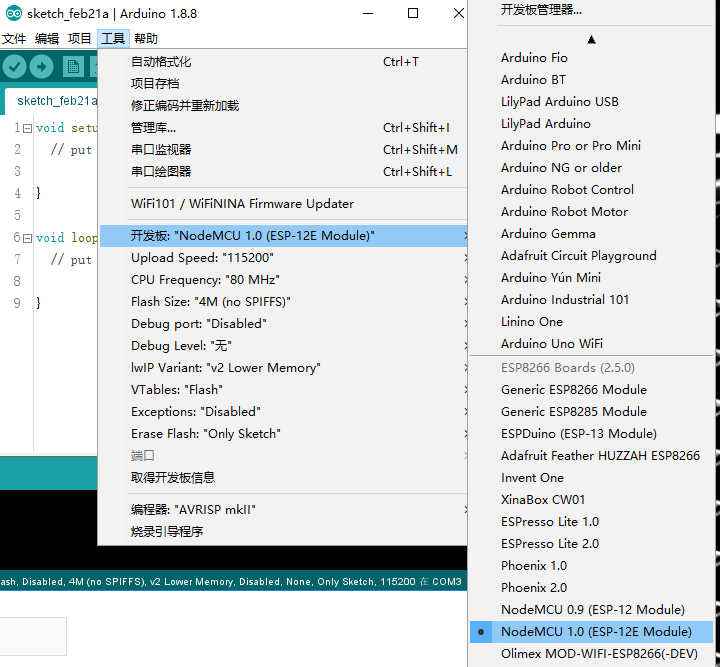Select Arduino NG or older board
720x667 pixels.
point(591,168)
